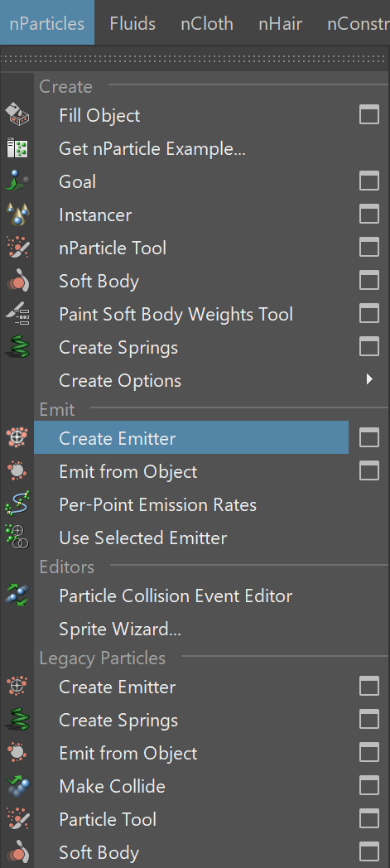
Task: Click the Legacy Make Collide icon
Action: pos(17,786)
